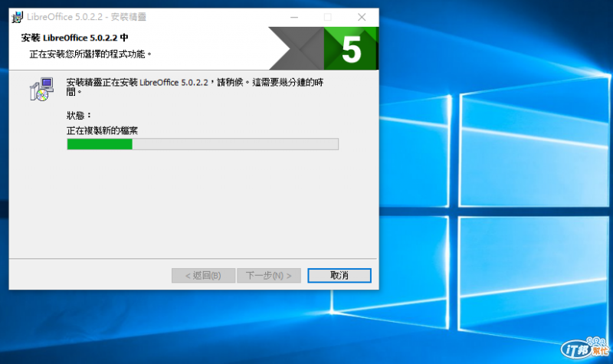Screen dimensions: 613x364
Task: Click window title LibreOffice 5.0.2.2 - 安裝精靈
Action: [x=87, y=17]
